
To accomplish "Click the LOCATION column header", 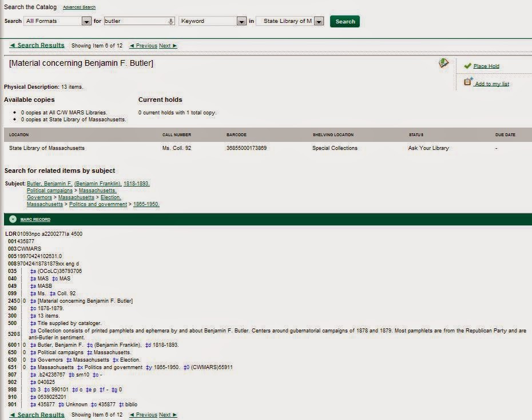I will pyautogui.click(x=19, y=134).
